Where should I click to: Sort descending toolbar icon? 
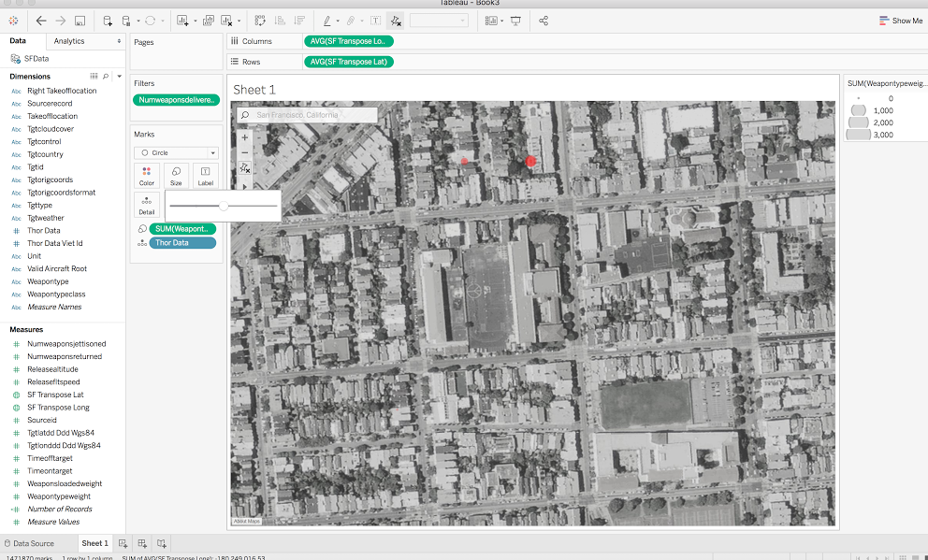(x=299, y=21)
